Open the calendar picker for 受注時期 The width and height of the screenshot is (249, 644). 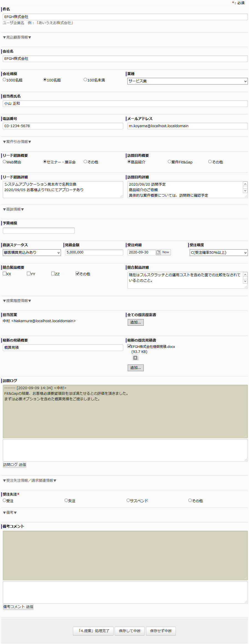(158, 252)
